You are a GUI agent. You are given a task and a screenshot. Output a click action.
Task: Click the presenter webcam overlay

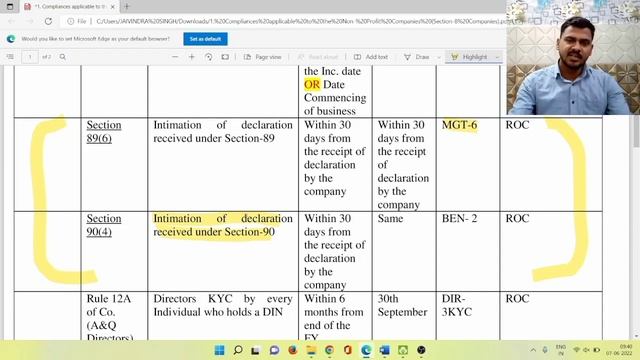573,57
